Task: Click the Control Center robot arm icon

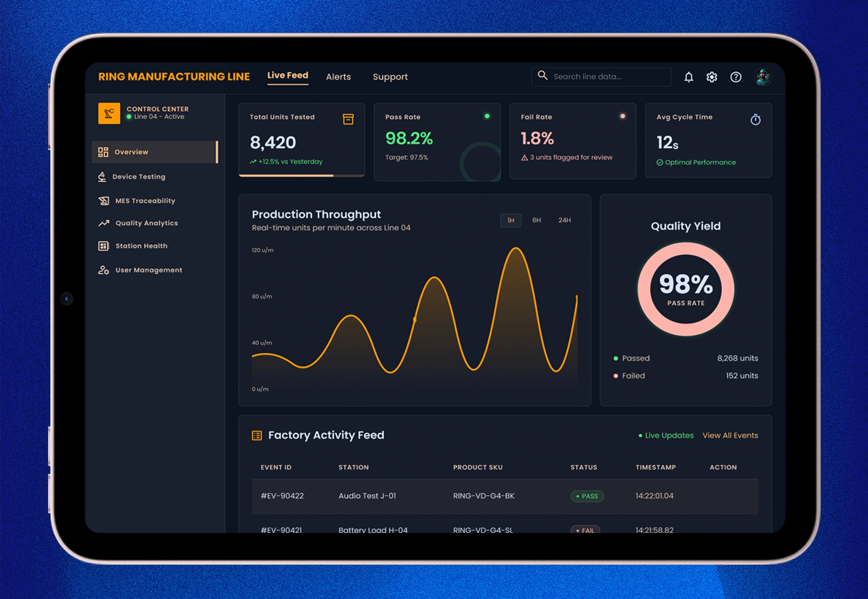Action: coord(109,113)
